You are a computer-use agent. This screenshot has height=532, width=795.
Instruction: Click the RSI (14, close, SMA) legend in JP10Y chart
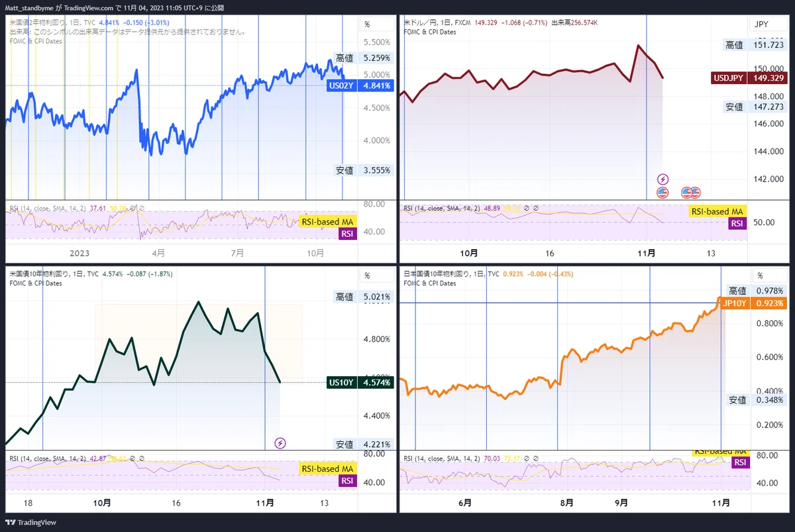[x=441, y=458]
